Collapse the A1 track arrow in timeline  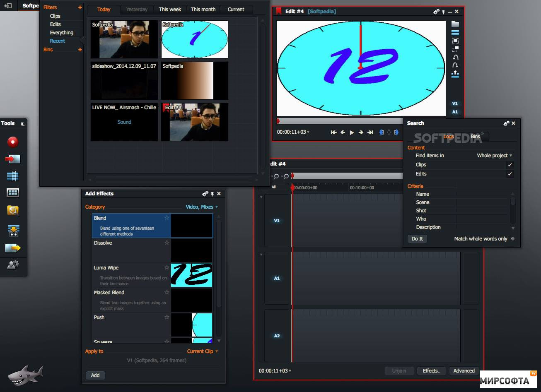tap(261, 255)
